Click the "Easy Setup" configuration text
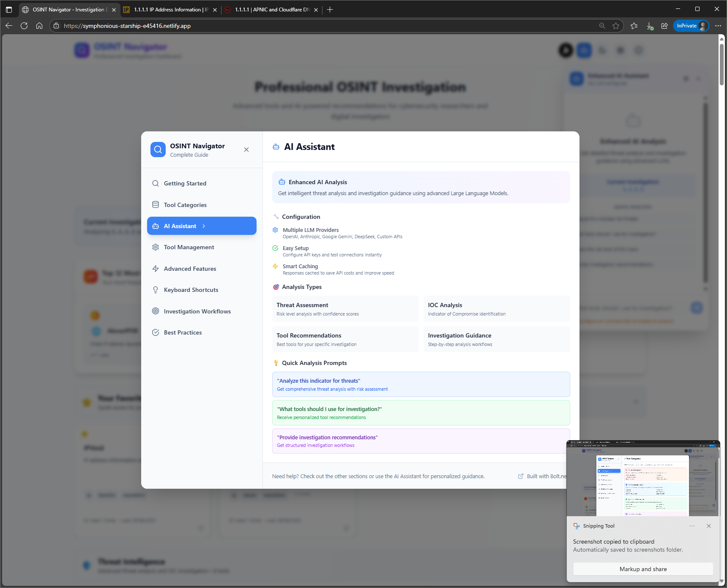 pyautogui.click(x=296, y=248)
